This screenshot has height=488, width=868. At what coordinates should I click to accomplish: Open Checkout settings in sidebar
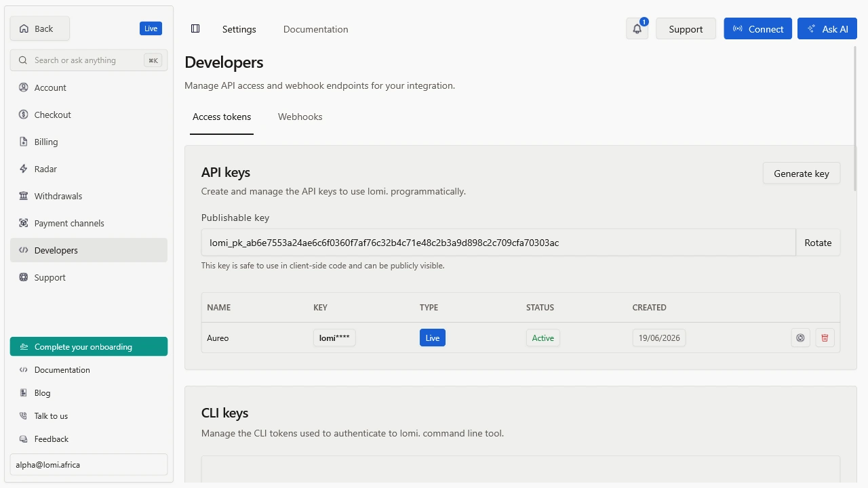[89, 115]
